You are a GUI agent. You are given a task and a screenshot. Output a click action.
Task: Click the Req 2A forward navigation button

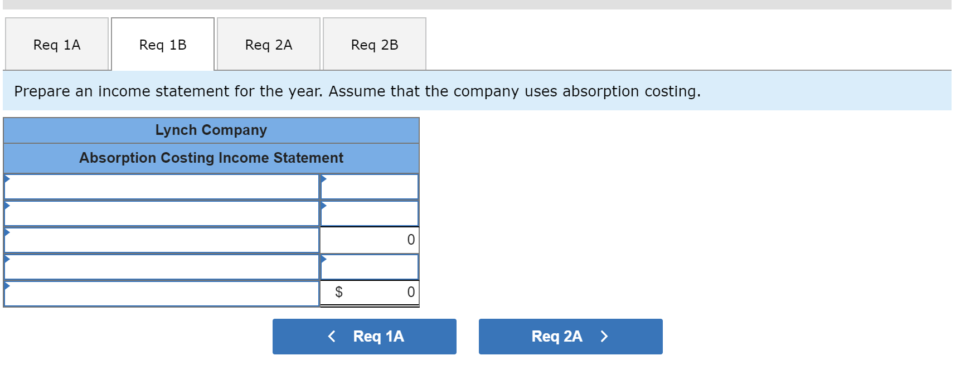[x=570, y=336]
